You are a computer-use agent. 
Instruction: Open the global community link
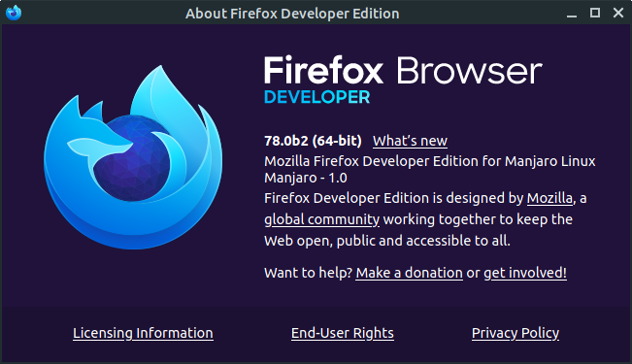pyautogui.click(x=321, y=219)
